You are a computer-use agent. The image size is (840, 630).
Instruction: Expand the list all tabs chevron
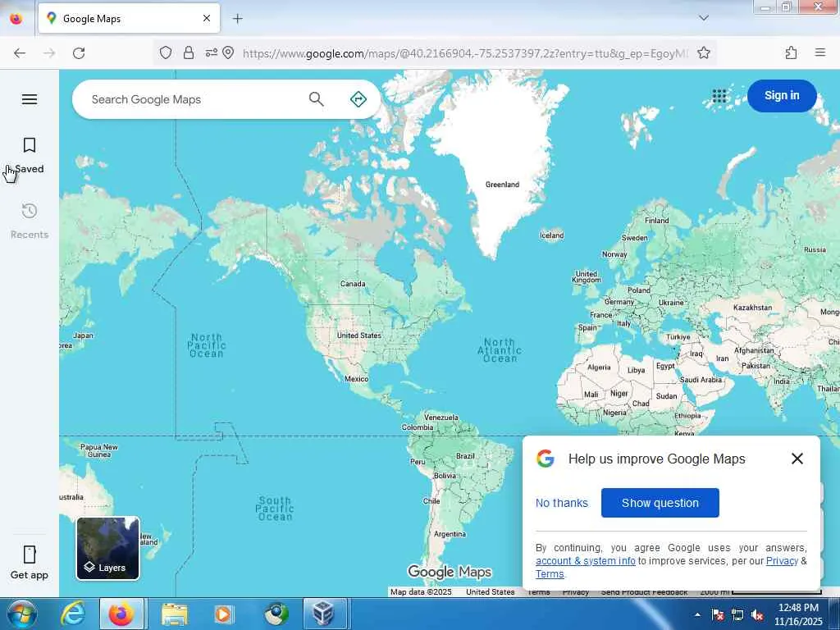[x=704, y=18]
